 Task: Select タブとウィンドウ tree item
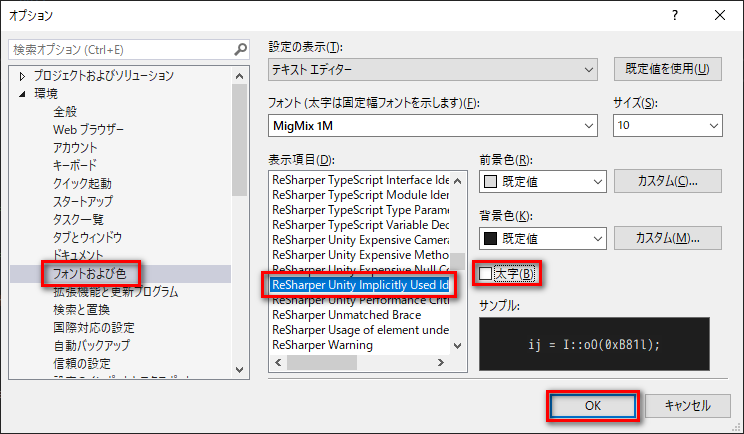point(87,237)
